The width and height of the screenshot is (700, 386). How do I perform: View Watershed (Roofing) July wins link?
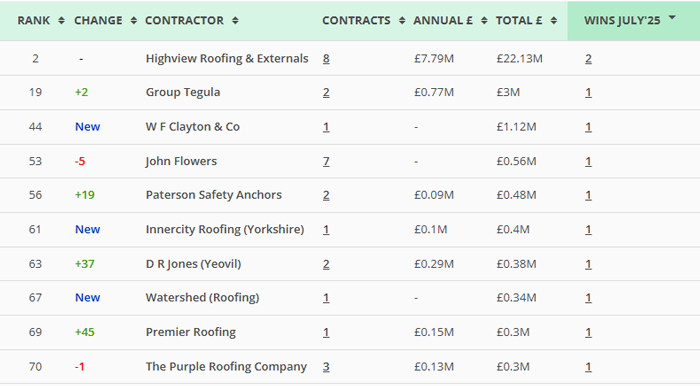[x=588, y=298]
